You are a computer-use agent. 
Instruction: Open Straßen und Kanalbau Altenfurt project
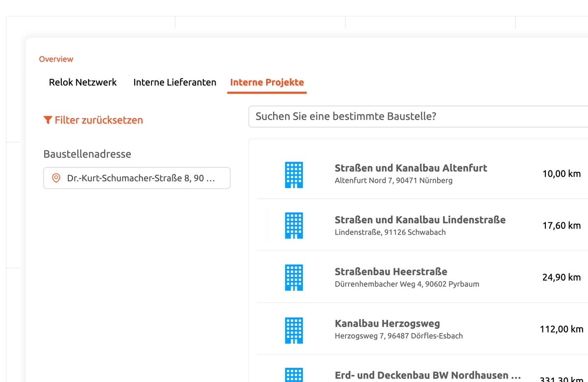point(411,168)
